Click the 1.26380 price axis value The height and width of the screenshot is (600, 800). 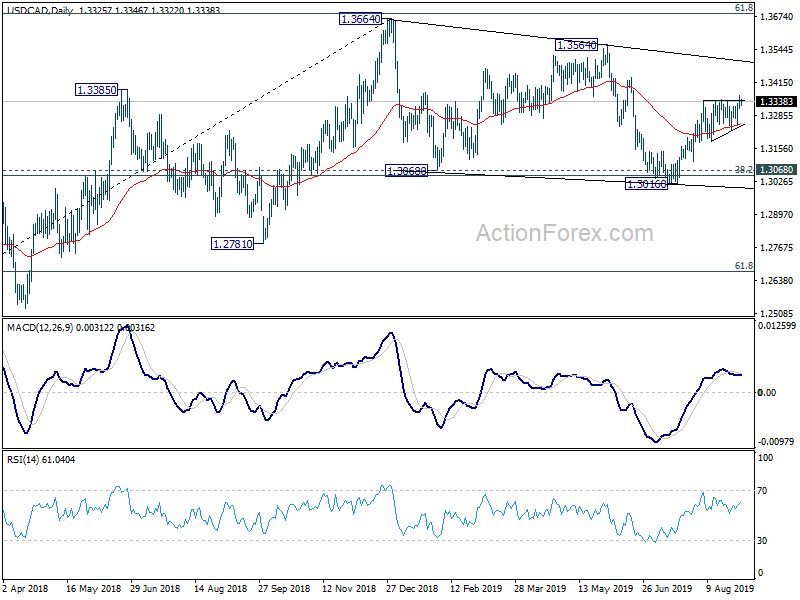tap(777, 281)
